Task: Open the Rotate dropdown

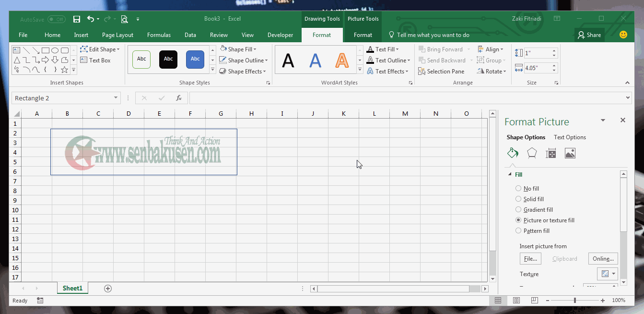Action: [x=492, y=72]
